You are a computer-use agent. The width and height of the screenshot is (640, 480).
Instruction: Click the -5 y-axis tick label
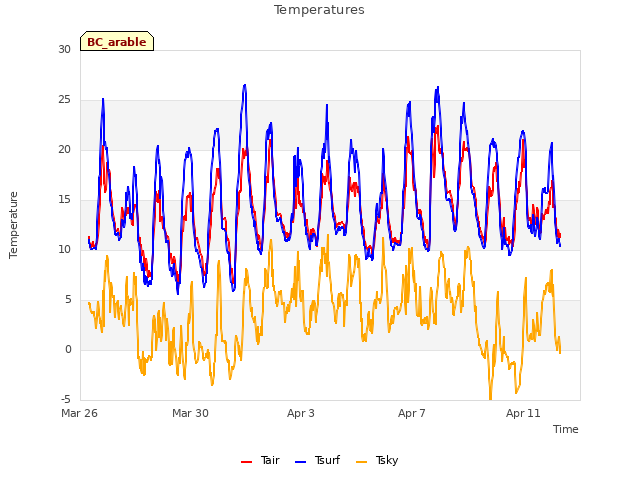(66, 399)
